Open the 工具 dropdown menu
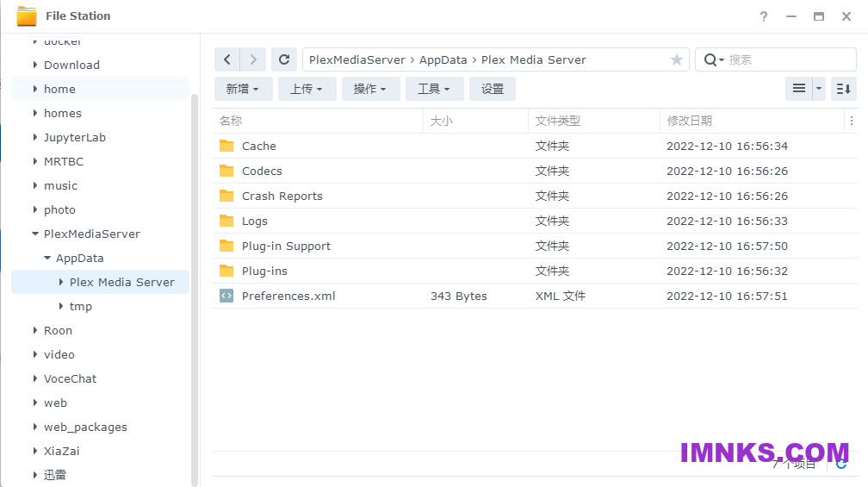The width and height of the screenshot is (868, 487). point(434,89)
